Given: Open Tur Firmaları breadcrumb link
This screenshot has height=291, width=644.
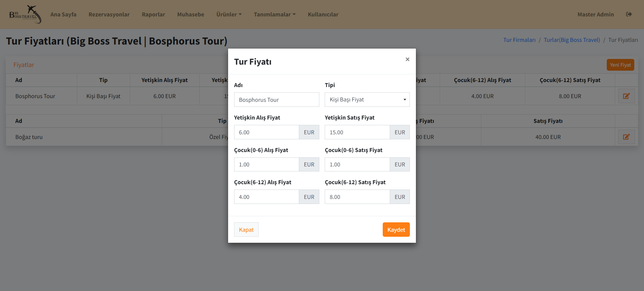Looking at the screenshot, I should point(519,40).
